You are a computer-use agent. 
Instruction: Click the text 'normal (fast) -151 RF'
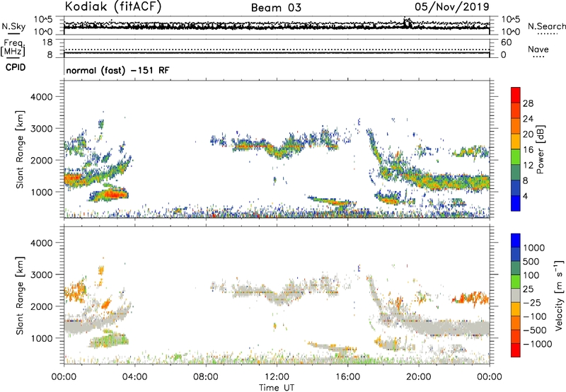coord(117,70)
